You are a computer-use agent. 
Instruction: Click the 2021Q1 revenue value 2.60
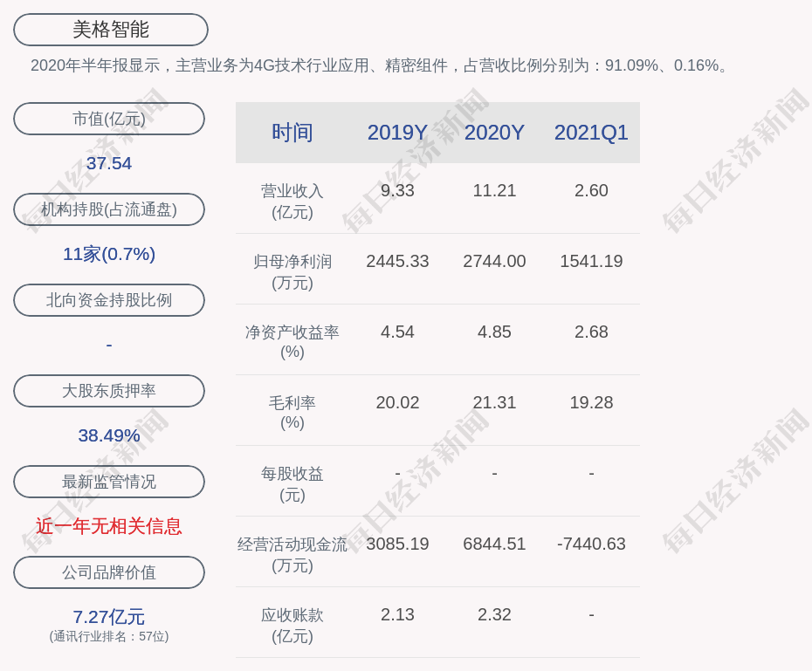pos(591,190)
